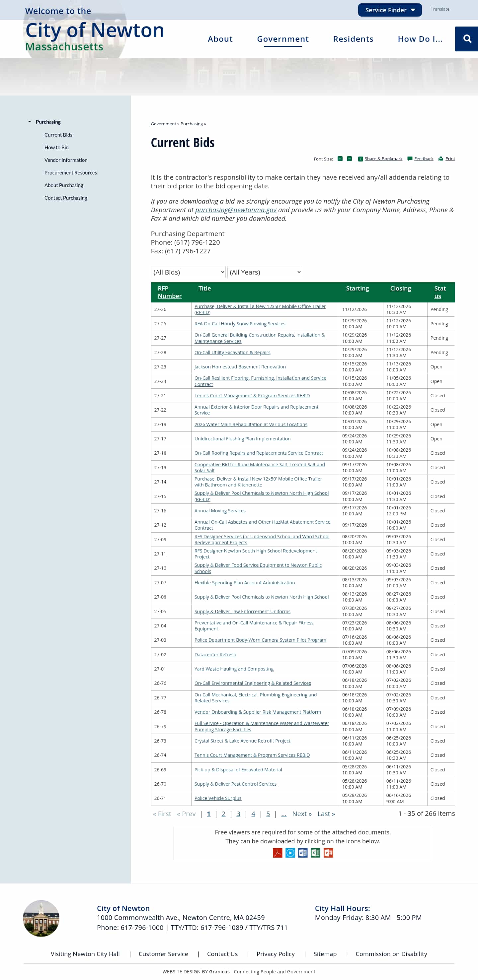Open the All Bids filter dropdown
Image resolution: width=478 pixels, height=980 pixels.
pos(189,272)
